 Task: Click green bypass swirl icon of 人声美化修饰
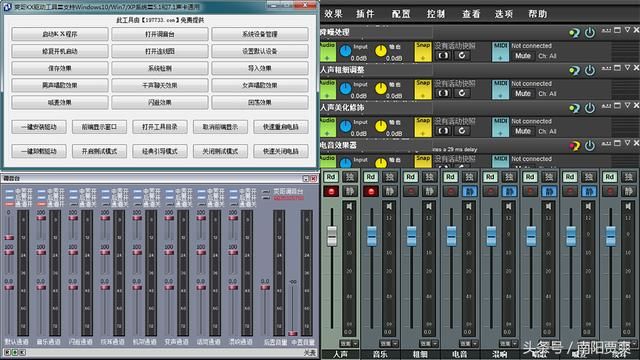tap(575, 108)
